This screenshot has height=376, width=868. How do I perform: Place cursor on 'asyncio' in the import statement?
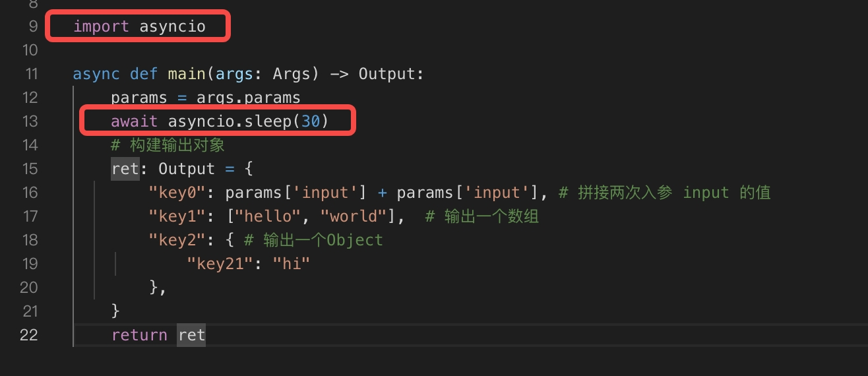tap(173, 26)
